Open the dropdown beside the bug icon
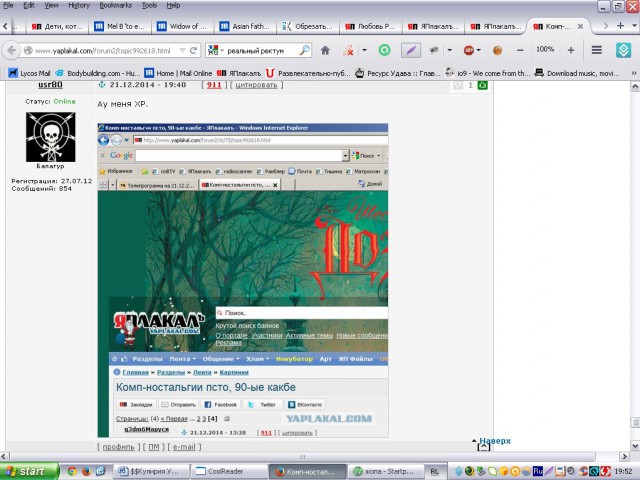Viewport: 640px width, 480px height. 449,50
